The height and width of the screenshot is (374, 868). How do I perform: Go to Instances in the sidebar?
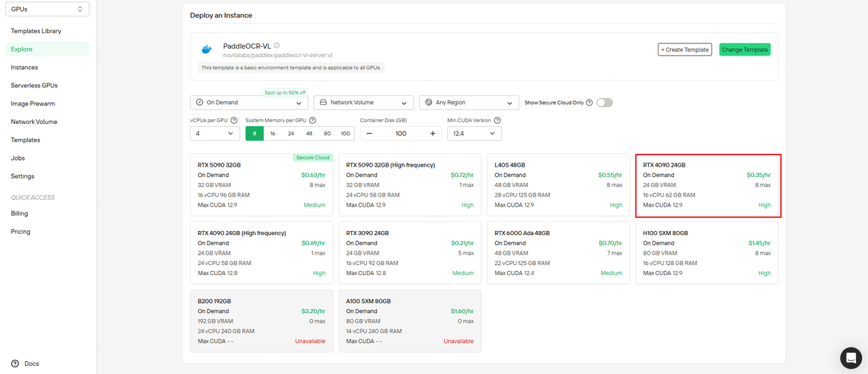click(x=24, y=67)
